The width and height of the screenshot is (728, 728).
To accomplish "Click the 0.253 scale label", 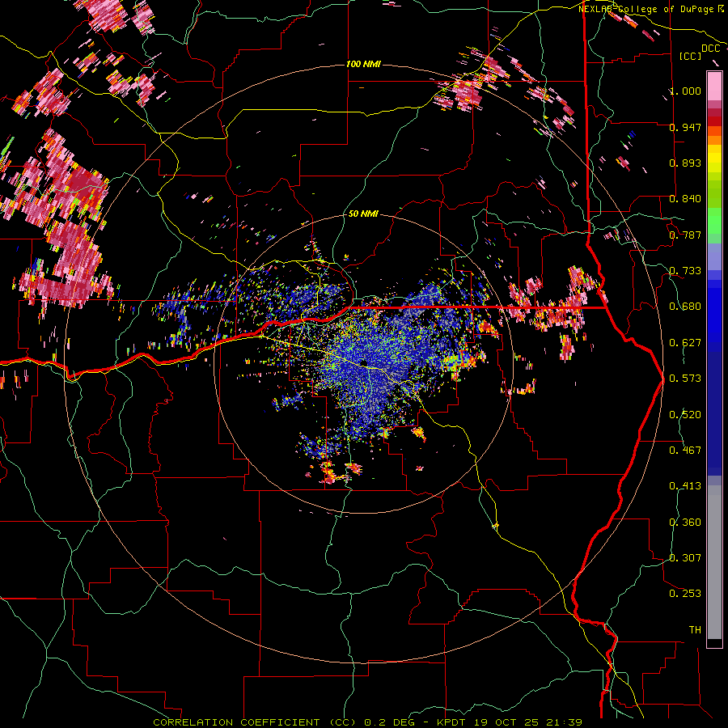I will tap(685, 594).
